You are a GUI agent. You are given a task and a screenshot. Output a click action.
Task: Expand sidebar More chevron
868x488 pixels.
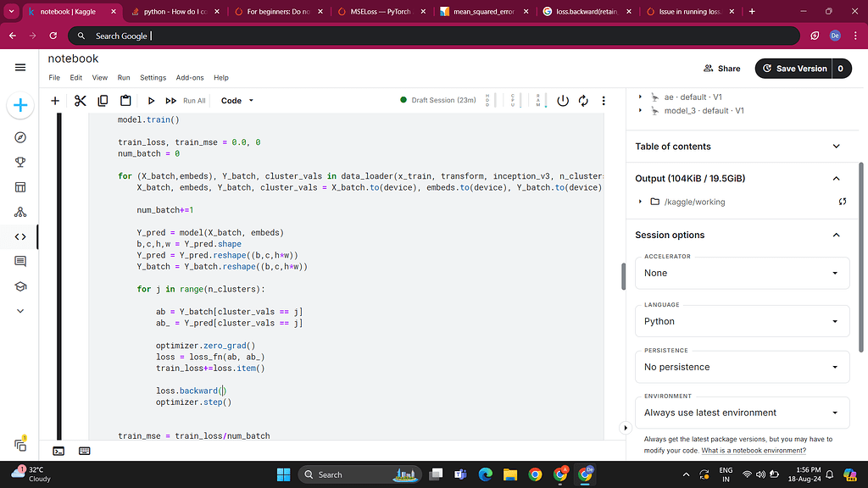(20, 311)
